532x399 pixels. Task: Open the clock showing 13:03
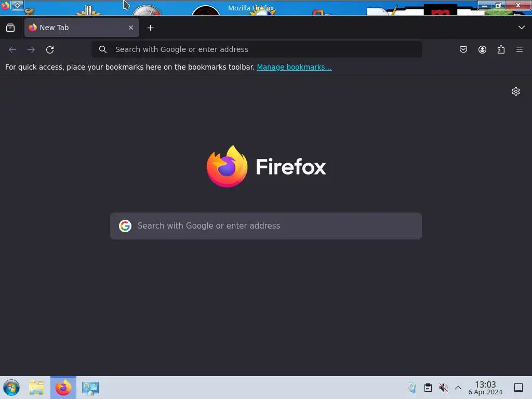click(485, 388)
